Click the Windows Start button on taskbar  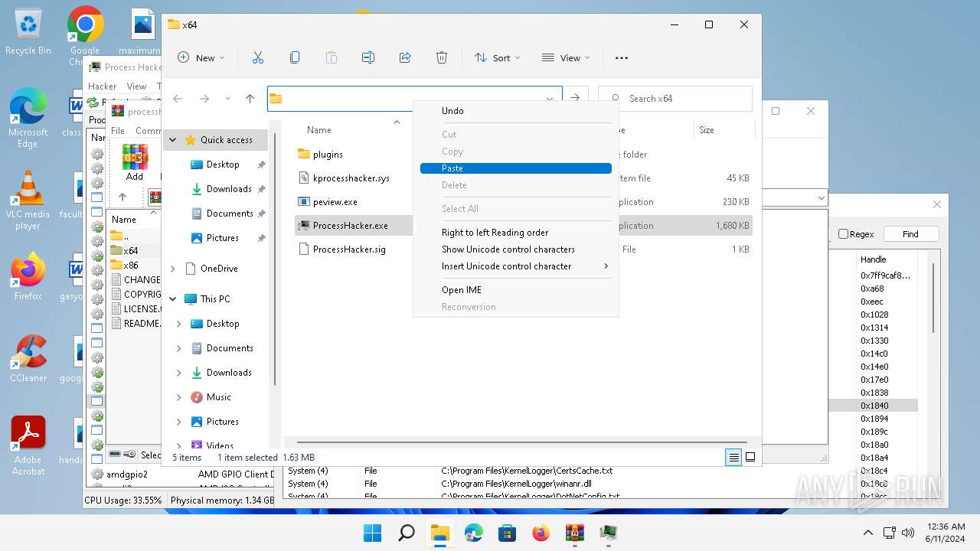coord(373,533)
